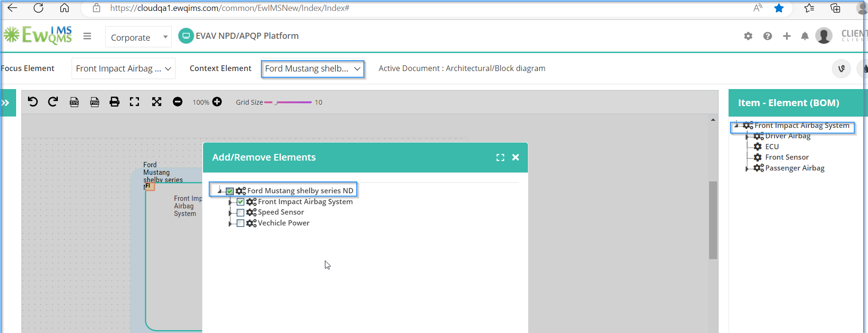Click the fit-to-screen bracket icon in toolbar

tap(135, 102)
